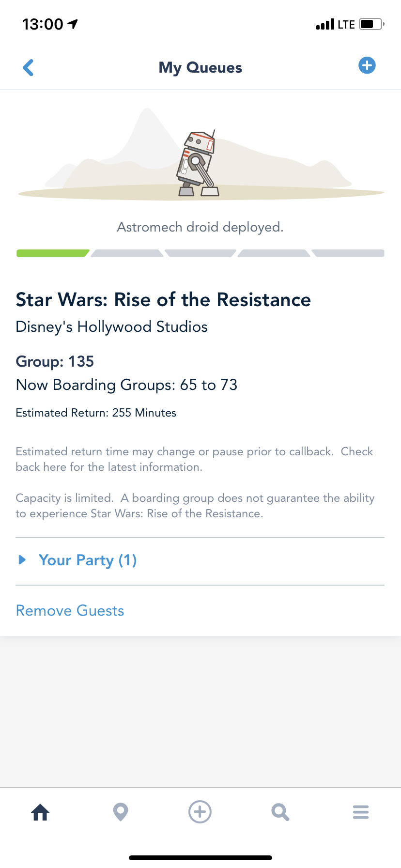Open the map location pin tab
Viewport: 401px width, 868px height.
tap(121, 812)
